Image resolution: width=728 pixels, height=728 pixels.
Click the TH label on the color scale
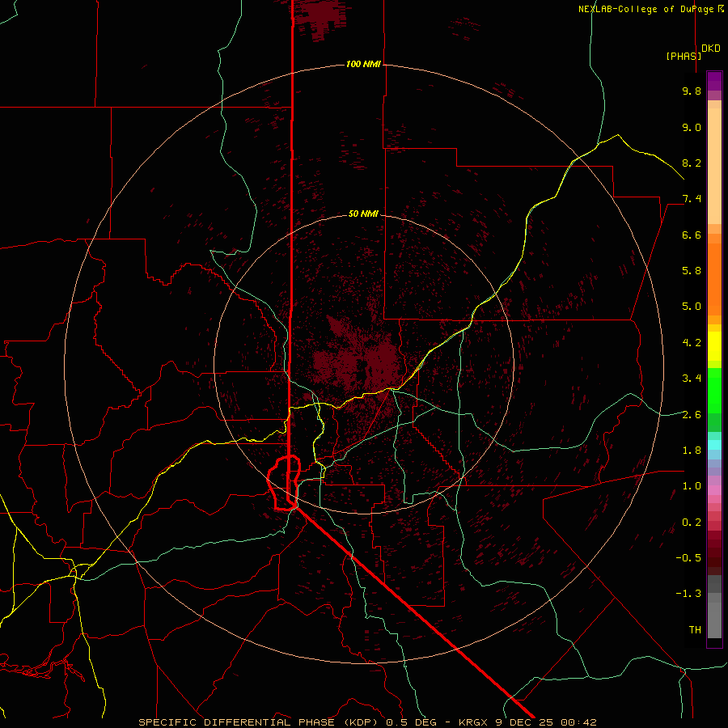pos(695,629)
